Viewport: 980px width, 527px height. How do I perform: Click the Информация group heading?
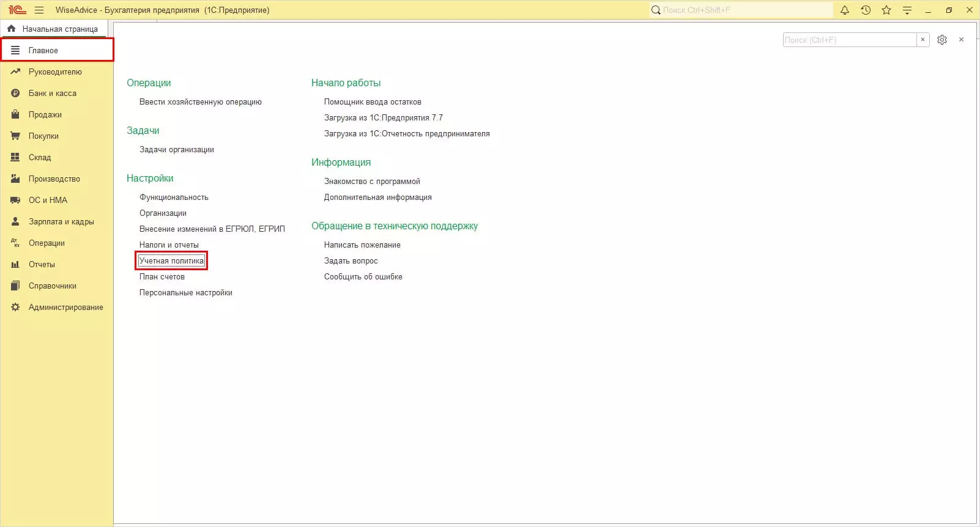[x=341, y=162]
